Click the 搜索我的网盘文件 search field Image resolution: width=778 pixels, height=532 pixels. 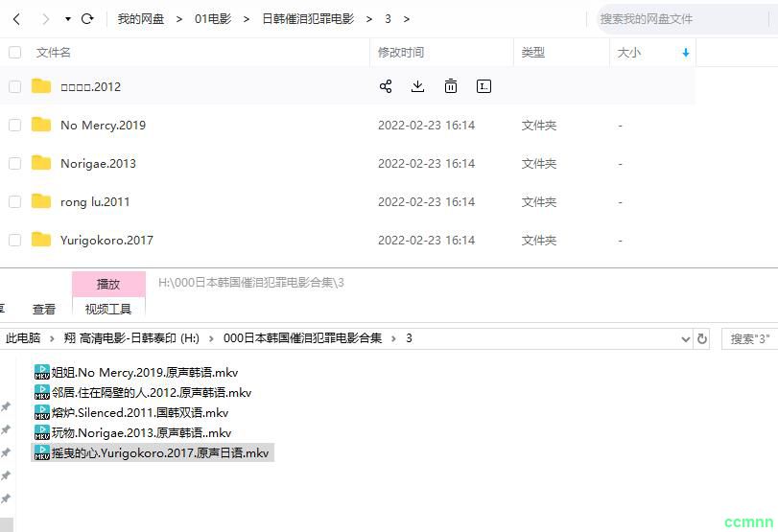point(681,19)
